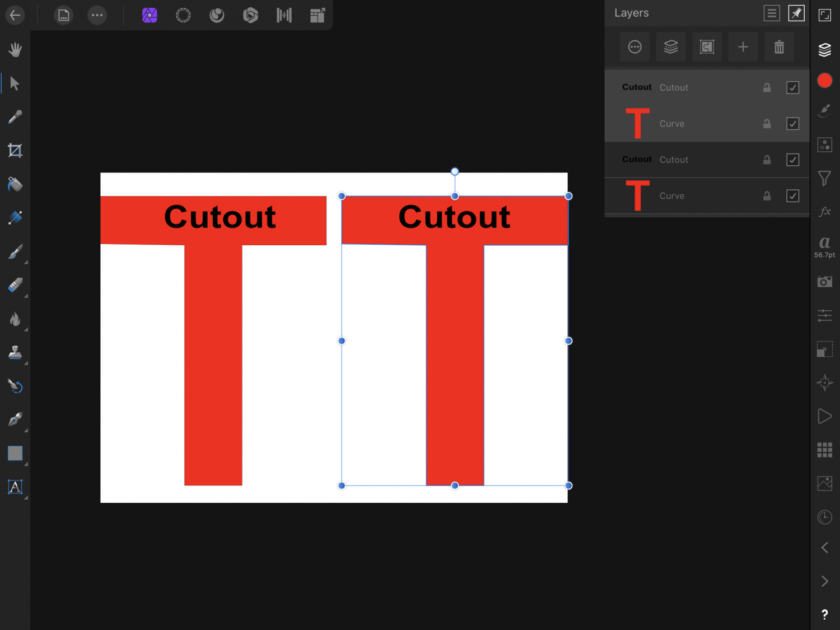The height and width of the screenshot is (630, 840).
Task: Open the Navigator compass studio
Action: 825,382
